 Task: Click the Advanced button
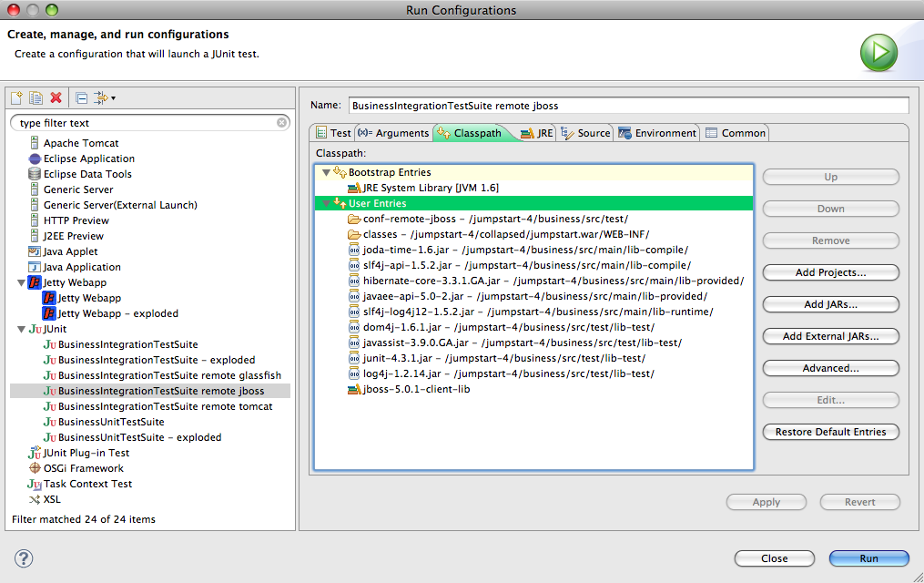pyautogui.click(x=830, y=368)
